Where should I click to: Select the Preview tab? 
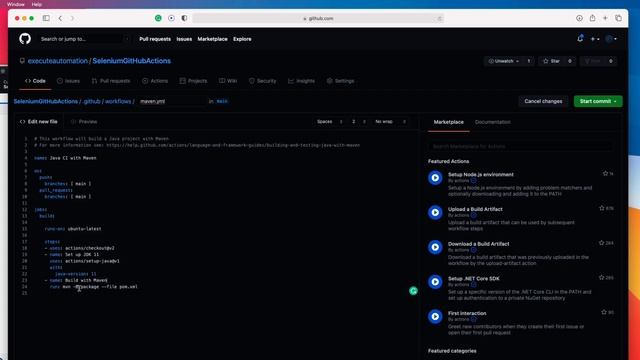84,122
